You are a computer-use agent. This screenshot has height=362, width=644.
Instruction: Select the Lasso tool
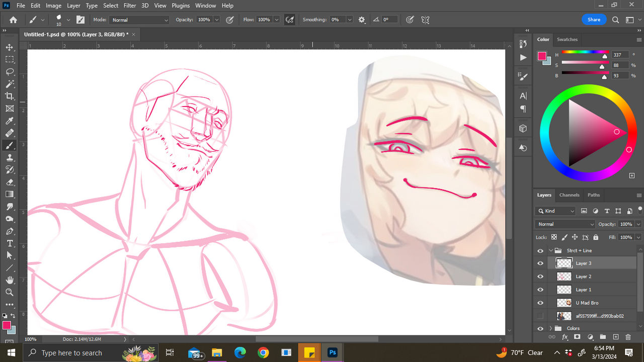coord(10,72)
